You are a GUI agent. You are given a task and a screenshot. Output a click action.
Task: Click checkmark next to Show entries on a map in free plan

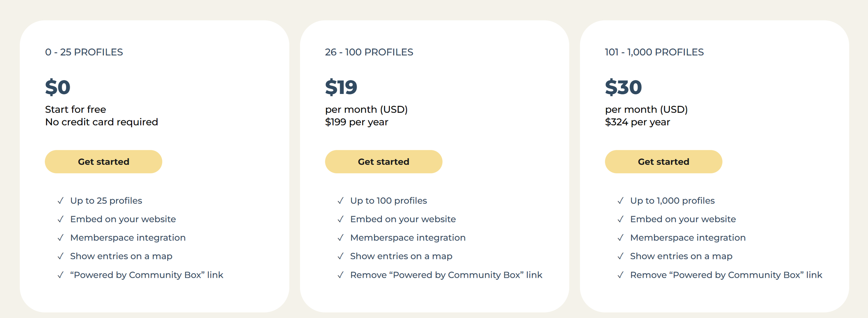[61, 256]
